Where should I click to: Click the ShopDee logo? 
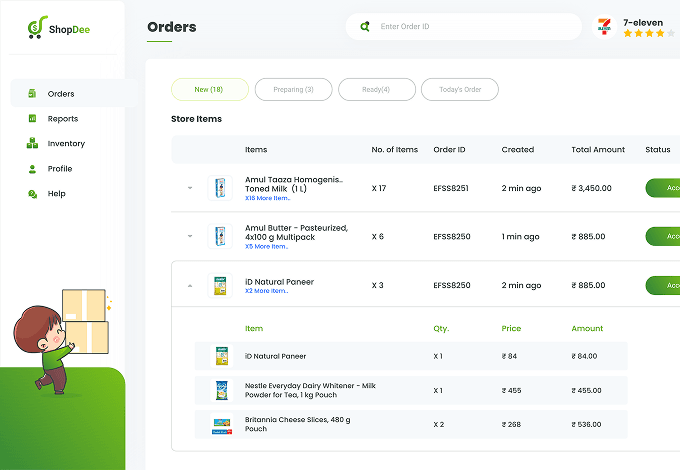59,27
